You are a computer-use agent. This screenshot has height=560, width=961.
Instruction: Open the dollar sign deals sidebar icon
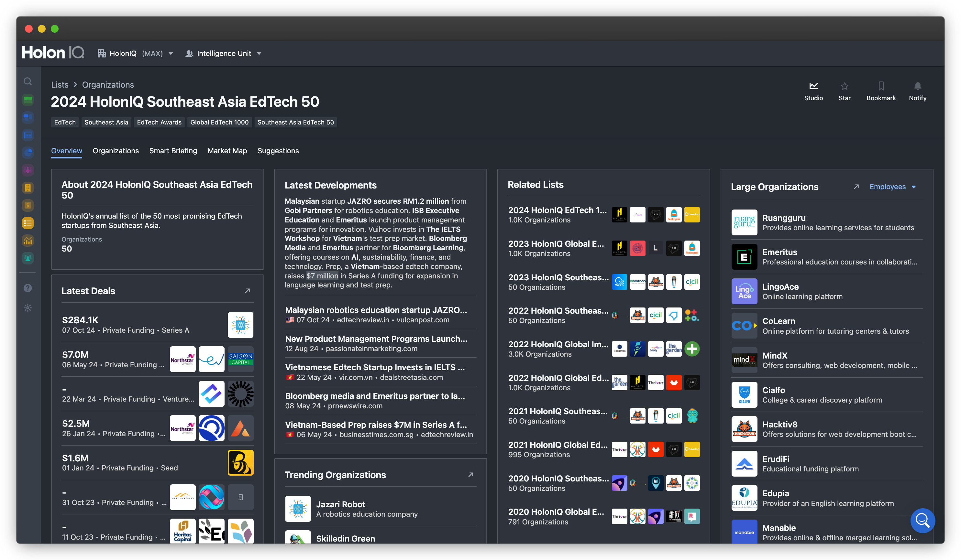[28, 205]
